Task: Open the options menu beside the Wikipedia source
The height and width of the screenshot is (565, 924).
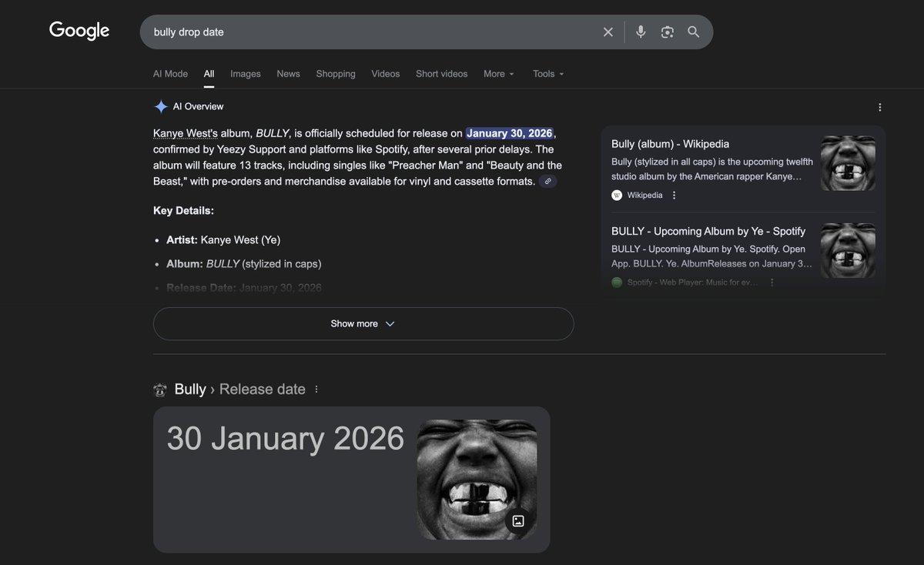Action: click(674, 195)
